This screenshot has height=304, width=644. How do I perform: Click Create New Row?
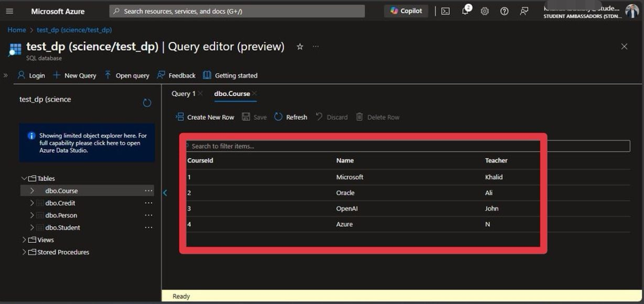205,117
